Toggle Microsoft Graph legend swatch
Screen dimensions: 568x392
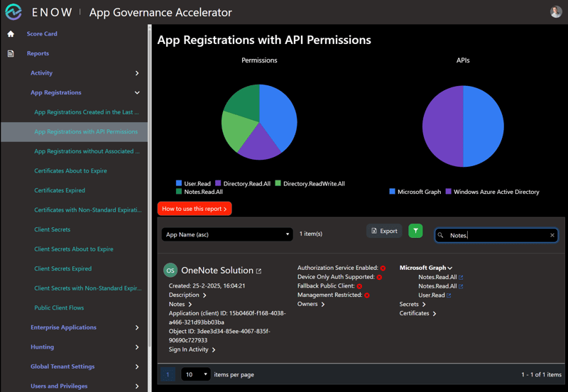pos(393,191)
